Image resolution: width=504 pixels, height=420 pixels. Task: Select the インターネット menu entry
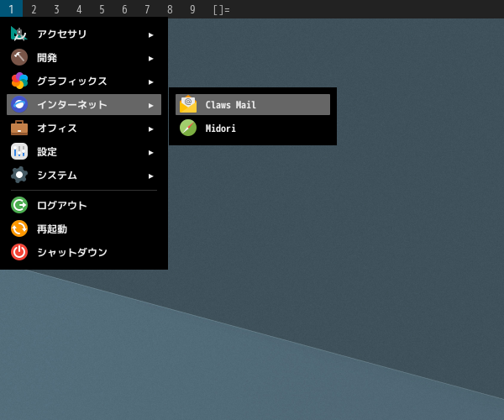pos(84,104)
